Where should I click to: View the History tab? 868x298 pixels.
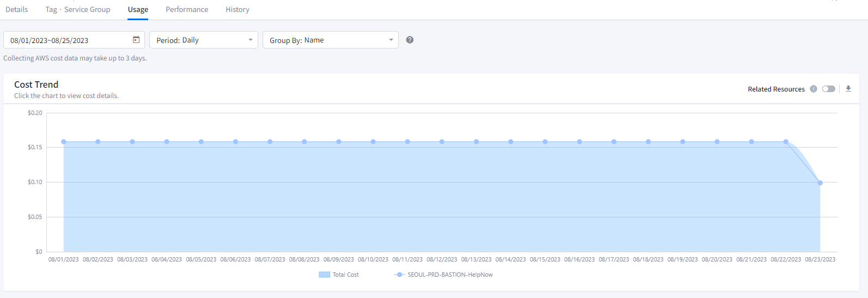pos(238,9)
